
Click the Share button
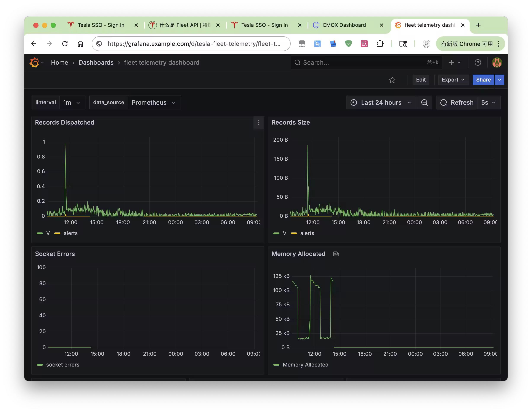point(483,80)
